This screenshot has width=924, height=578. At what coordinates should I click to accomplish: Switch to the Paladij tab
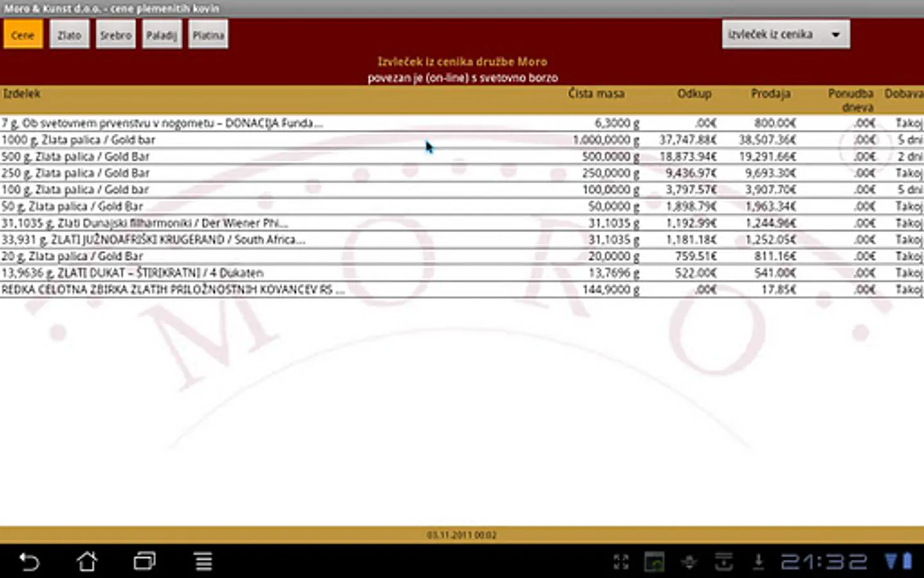[162, 35]
